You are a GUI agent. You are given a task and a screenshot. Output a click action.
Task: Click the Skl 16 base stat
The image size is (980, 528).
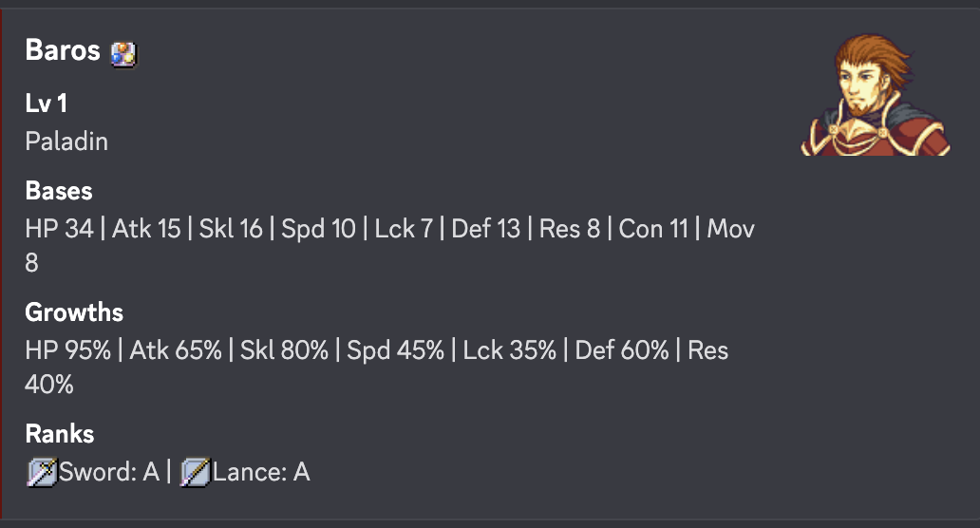(231, 229)
